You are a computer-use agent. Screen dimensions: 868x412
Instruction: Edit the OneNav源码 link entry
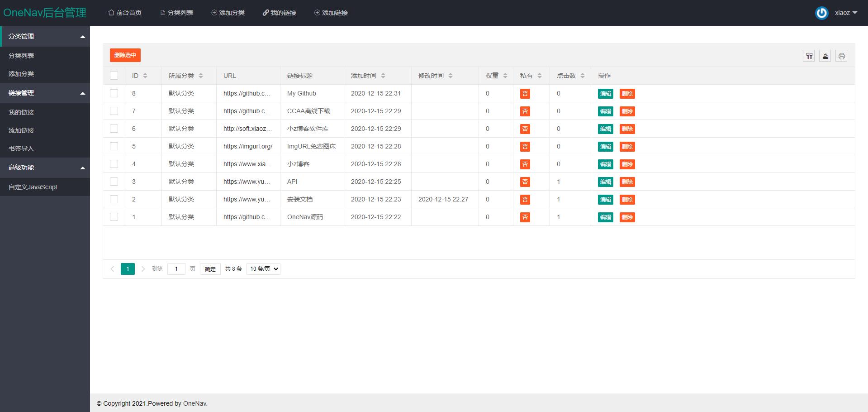point(605,217)
